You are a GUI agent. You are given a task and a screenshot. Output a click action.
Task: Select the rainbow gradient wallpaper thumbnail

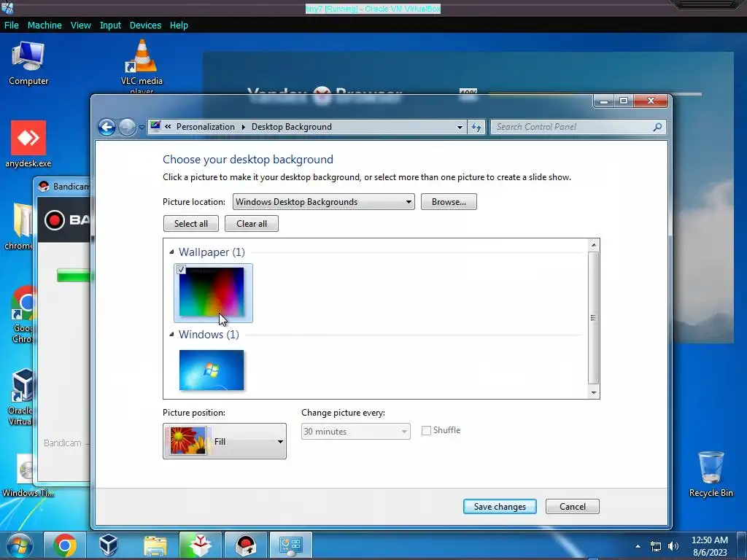213,293
